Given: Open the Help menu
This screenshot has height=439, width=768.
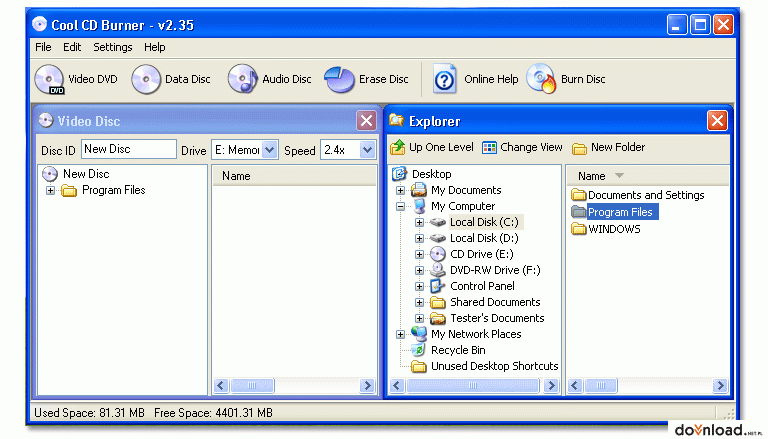Looking at the screenshot, I should tap(155, 48).
